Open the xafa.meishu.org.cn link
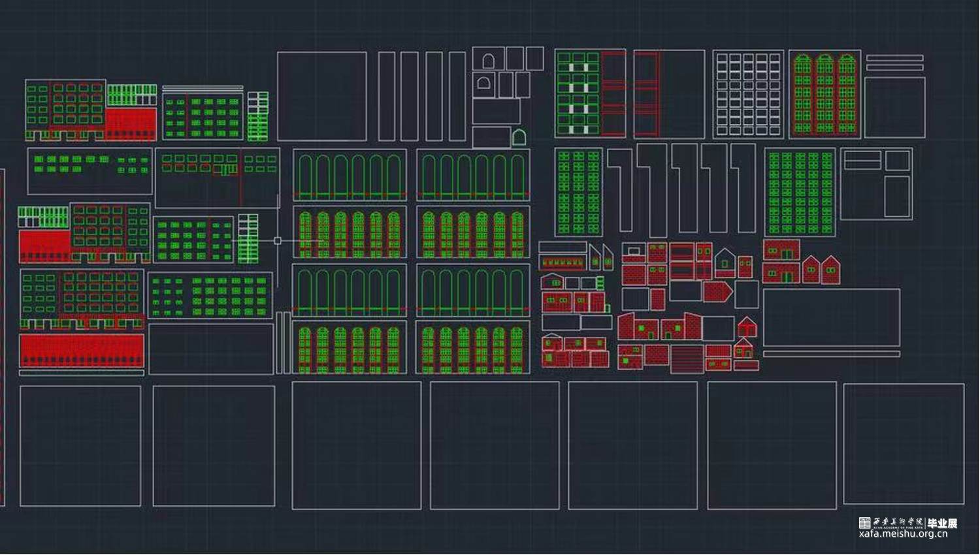Viewport: 980px width, 555px height. click(x=903, y=533)
